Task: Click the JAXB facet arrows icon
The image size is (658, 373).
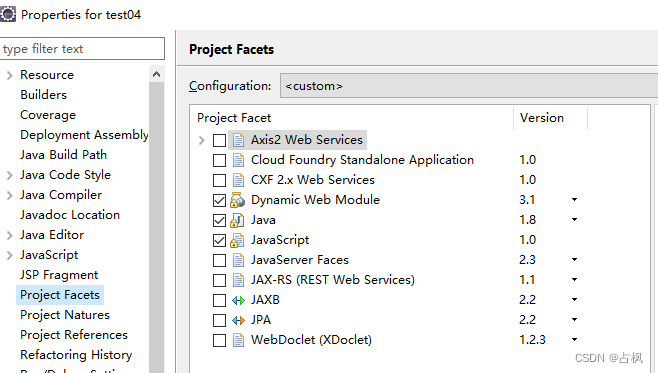Action: coord(238,300)
